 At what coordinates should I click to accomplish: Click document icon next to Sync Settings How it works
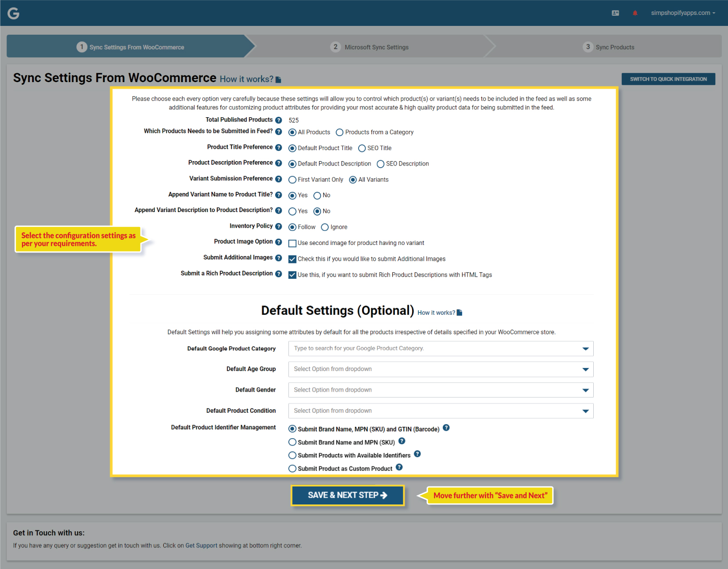[278, 79]
